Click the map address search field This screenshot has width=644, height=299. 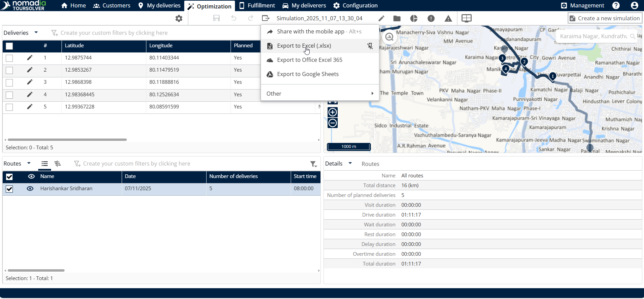tap(593, 36)
